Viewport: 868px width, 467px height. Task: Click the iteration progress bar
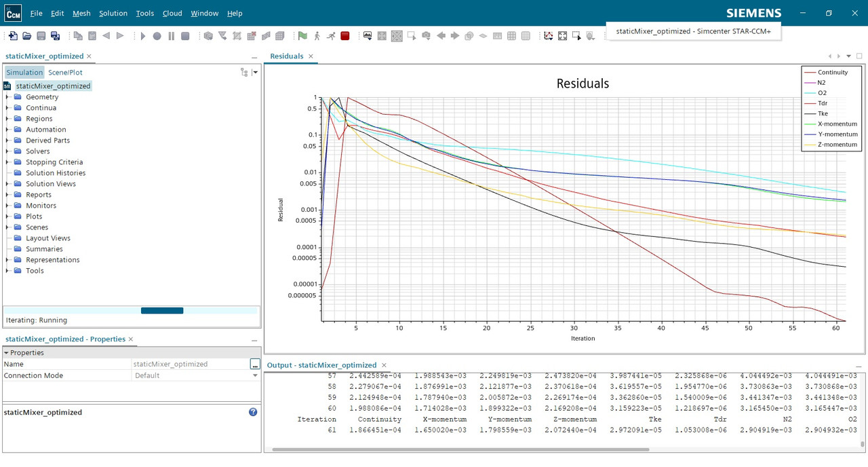[132, 311]
